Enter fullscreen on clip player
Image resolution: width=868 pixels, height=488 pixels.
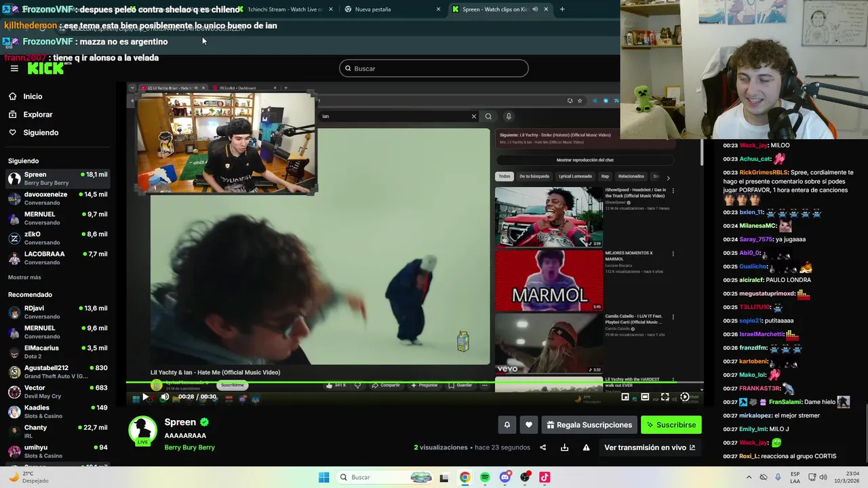(665, 397)
